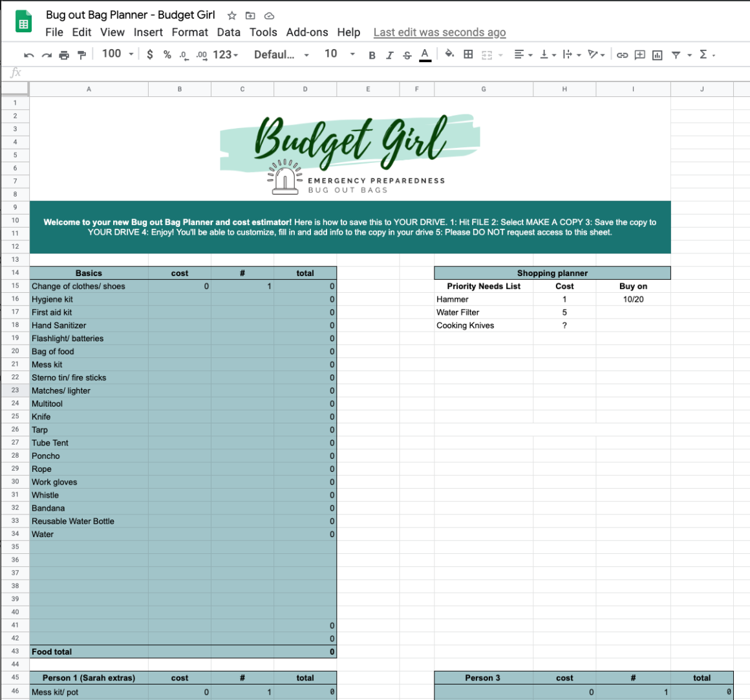Toggle italic formatting

click(x=389, y=55)
